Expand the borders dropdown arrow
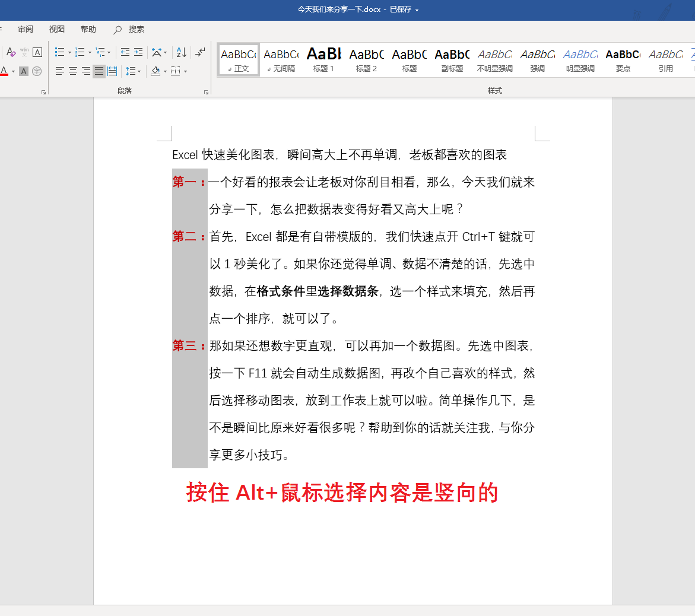695x616 pixels. click(185, 71)
